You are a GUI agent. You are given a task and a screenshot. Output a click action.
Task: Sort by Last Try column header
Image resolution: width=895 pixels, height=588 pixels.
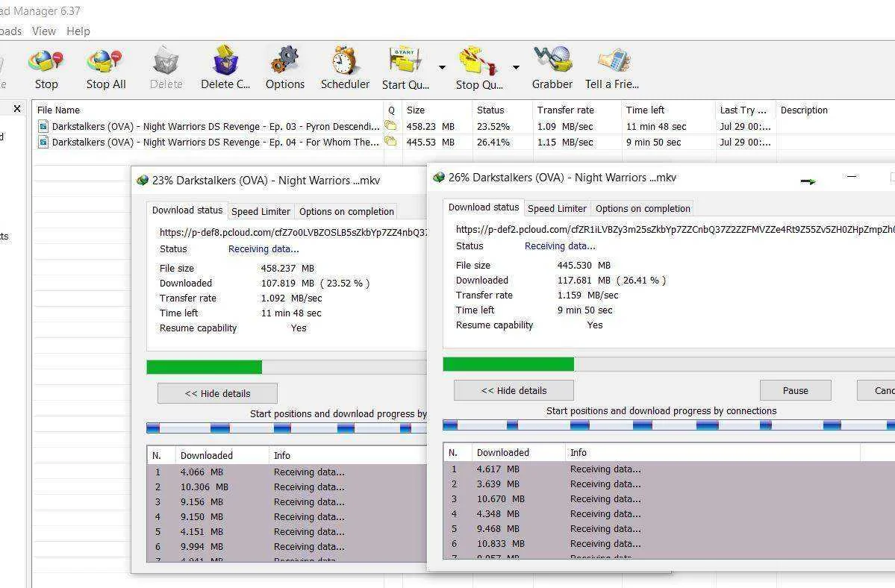[746, 110]
